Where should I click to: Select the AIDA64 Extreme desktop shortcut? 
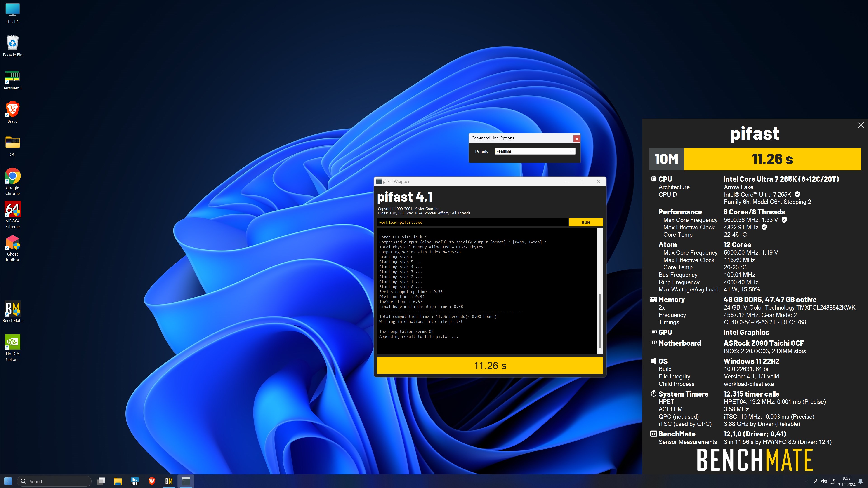point(12,215)
